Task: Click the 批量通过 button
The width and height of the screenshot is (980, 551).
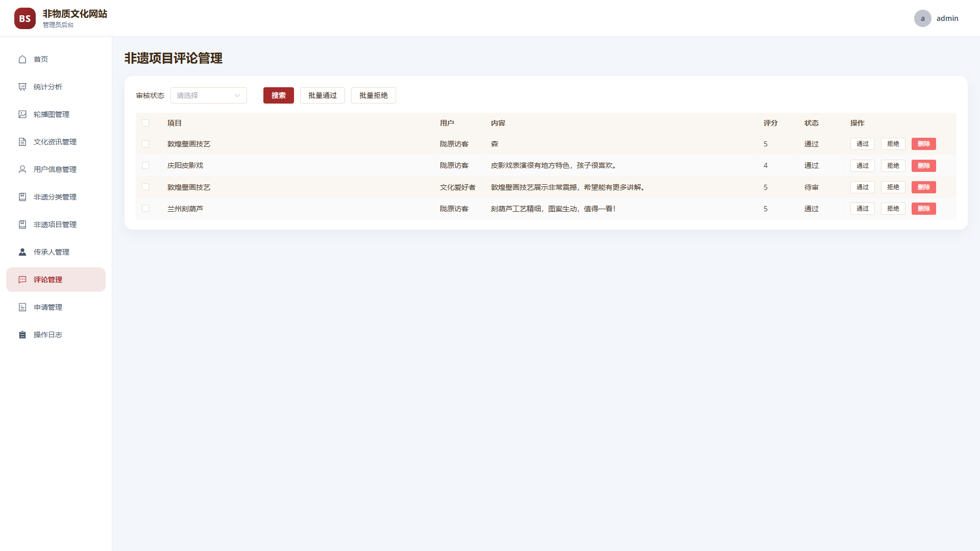Action: pyautogui.click(x=323, y=95)
